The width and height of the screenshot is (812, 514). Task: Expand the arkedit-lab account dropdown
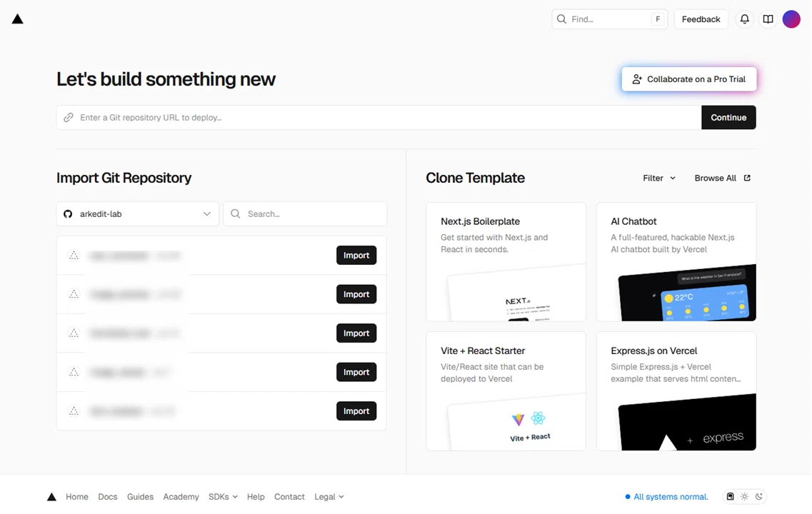(x=138, y=213)
